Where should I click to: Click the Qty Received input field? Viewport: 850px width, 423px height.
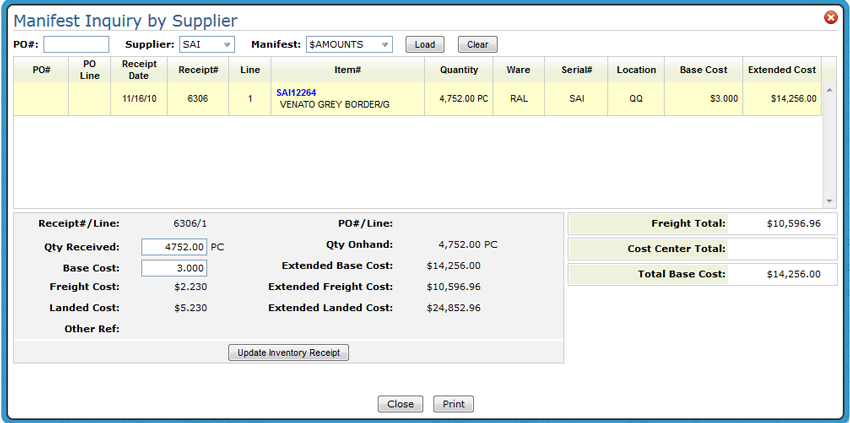click(x=174, y=246)
